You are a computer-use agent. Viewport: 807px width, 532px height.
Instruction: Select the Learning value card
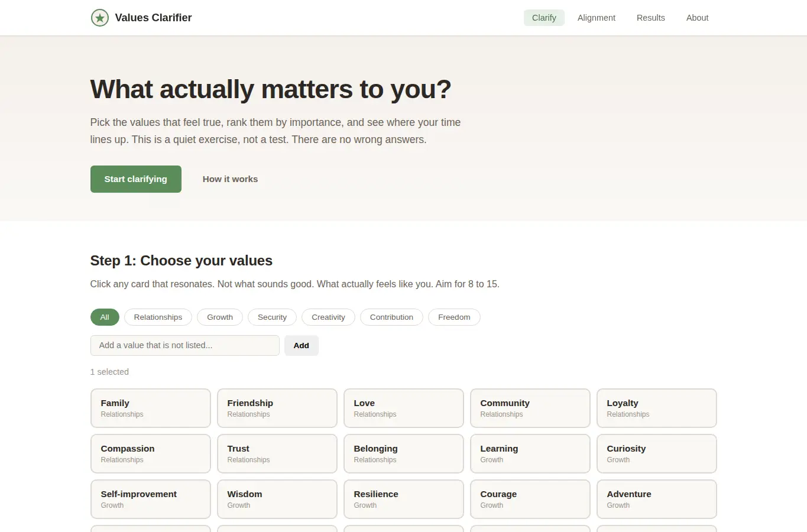coord(530,453)
